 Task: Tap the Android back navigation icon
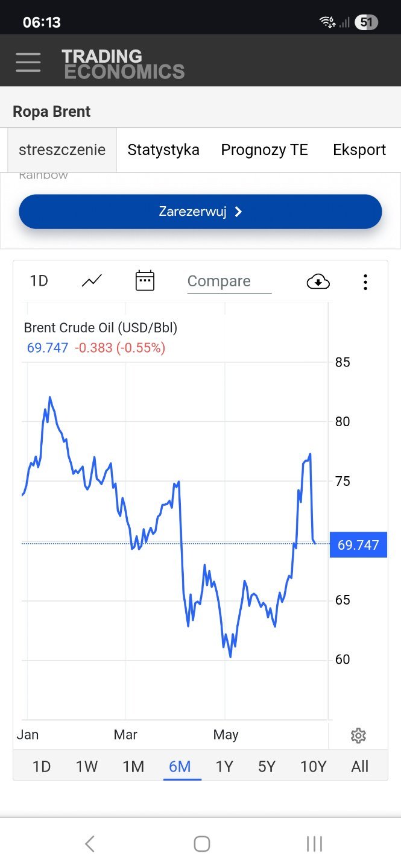(90, 844)
